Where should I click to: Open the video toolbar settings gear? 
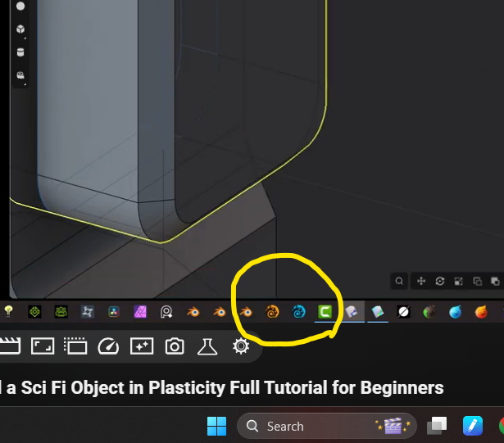click(241, 346)
